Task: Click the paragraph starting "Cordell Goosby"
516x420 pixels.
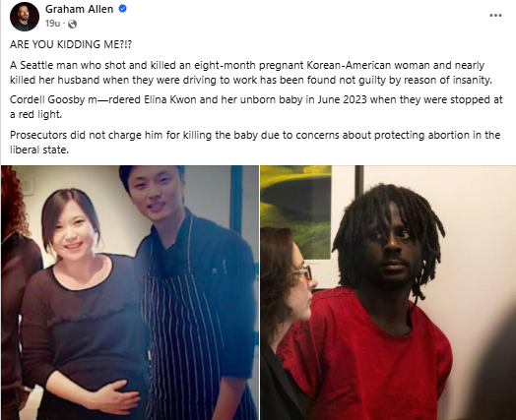Action: (256, 107)
